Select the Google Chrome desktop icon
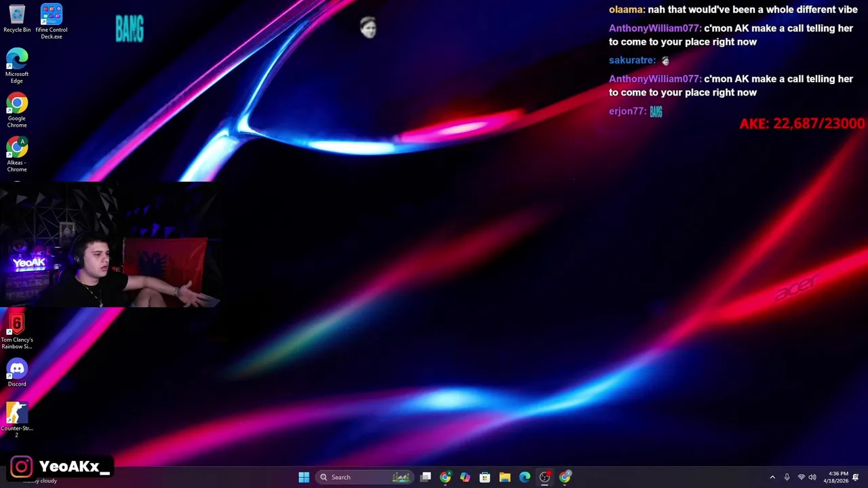Screen dimensions: 868x488 click(17, 110)
